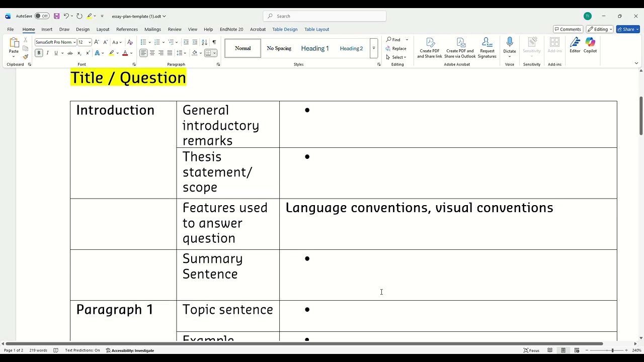
Task: Toggle Underline formatting
Action: [56, 53]
